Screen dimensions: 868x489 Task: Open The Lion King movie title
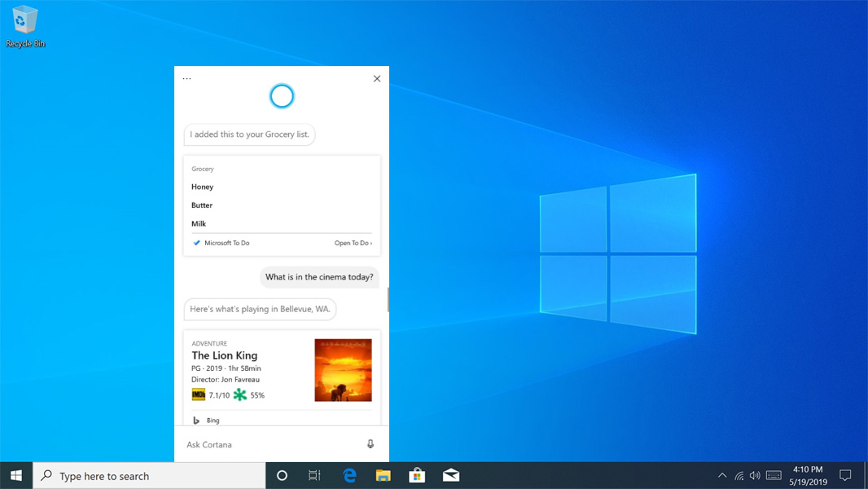tap(225, 355)
